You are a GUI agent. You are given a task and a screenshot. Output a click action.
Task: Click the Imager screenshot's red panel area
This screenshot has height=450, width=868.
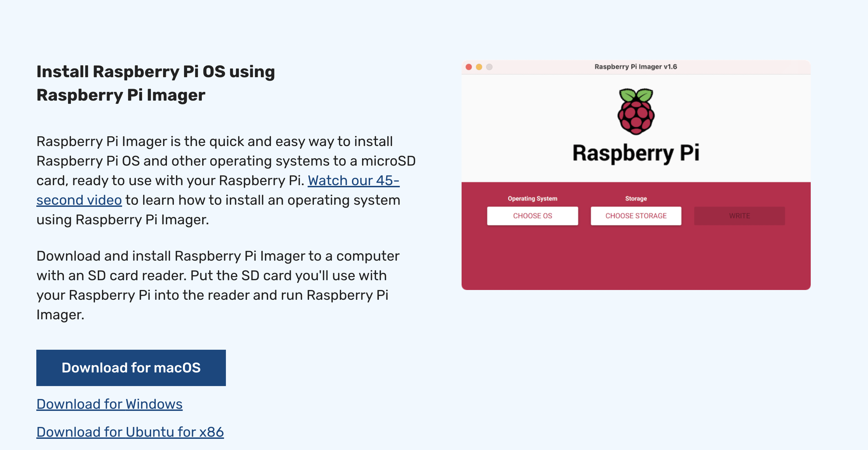636,259
